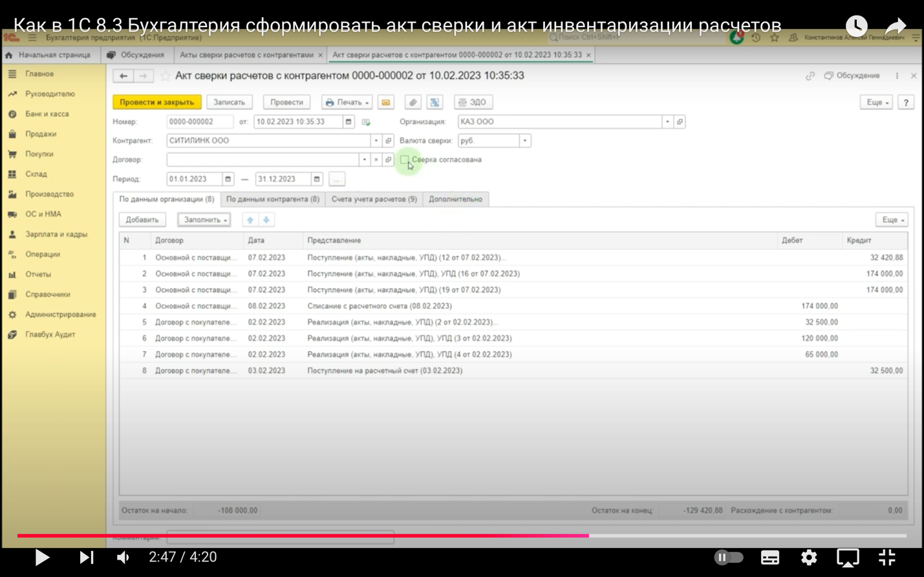Seek on the video progress bar
The image size is (924, 577).
coord(462,536)
